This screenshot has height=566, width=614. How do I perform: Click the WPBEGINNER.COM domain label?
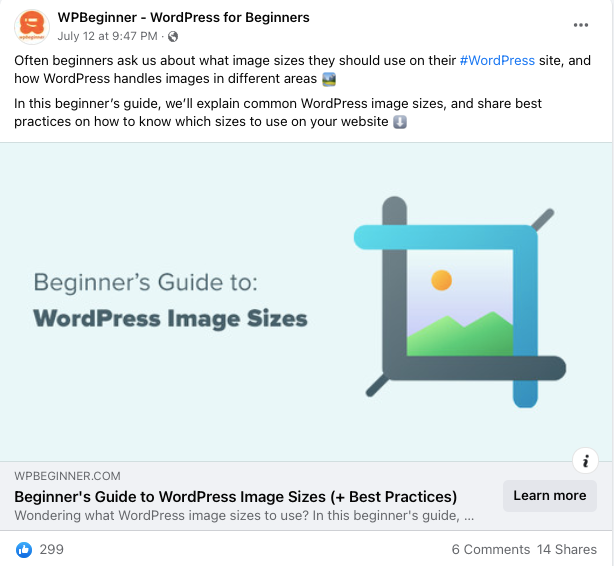(x=67, y=476)
